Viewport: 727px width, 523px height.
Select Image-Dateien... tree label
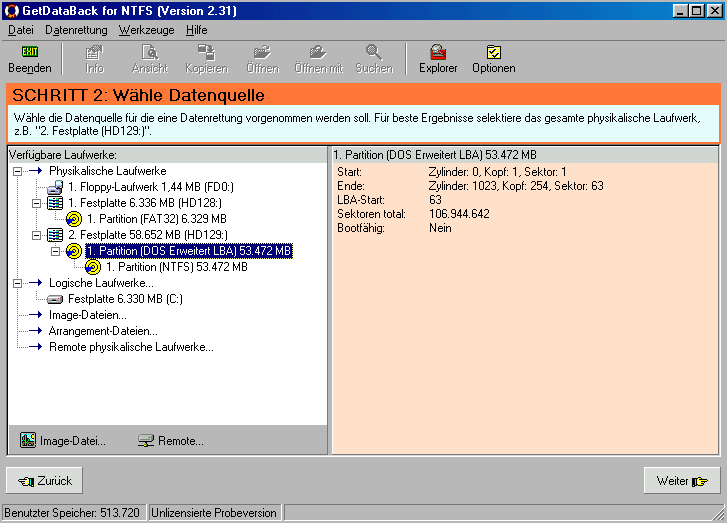coord(88,315)
